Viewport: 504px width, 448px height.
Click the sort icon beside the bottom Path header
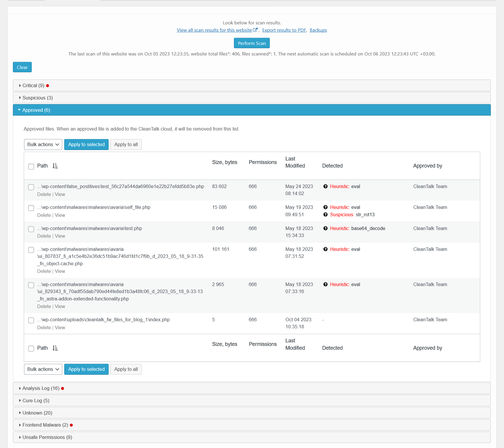point(55,348)
